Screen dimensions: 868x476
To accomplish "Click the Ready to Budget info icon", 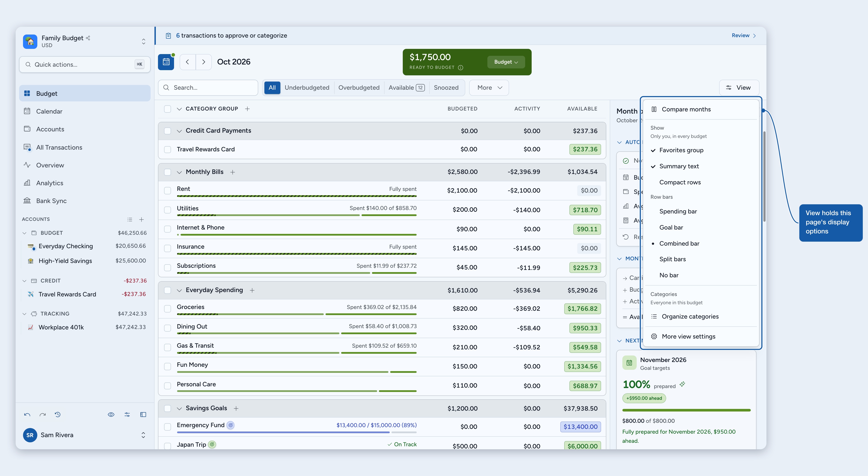I will tap(461, 68).
